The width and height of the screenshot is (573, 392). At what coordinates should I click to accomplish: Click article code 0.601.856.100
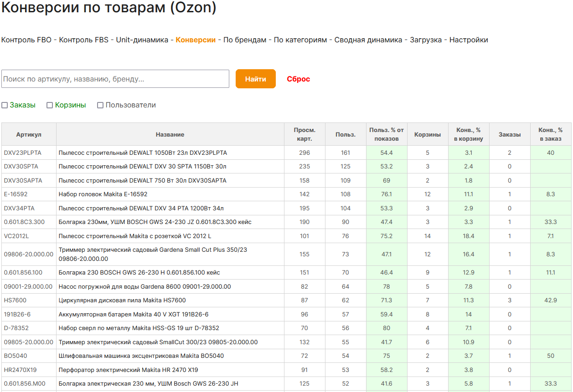click(x=23, y=273)
